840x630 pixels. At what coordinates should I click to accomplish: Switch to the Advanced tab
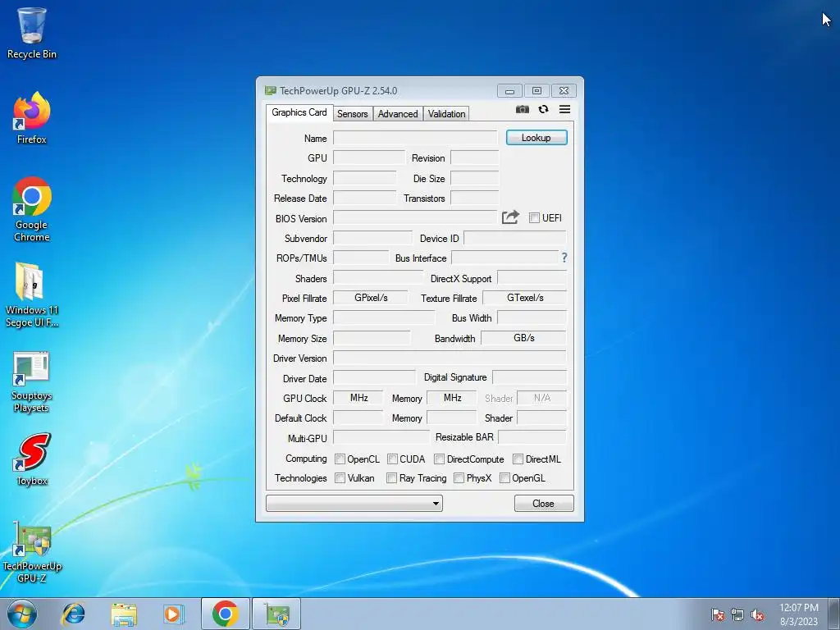398,113
